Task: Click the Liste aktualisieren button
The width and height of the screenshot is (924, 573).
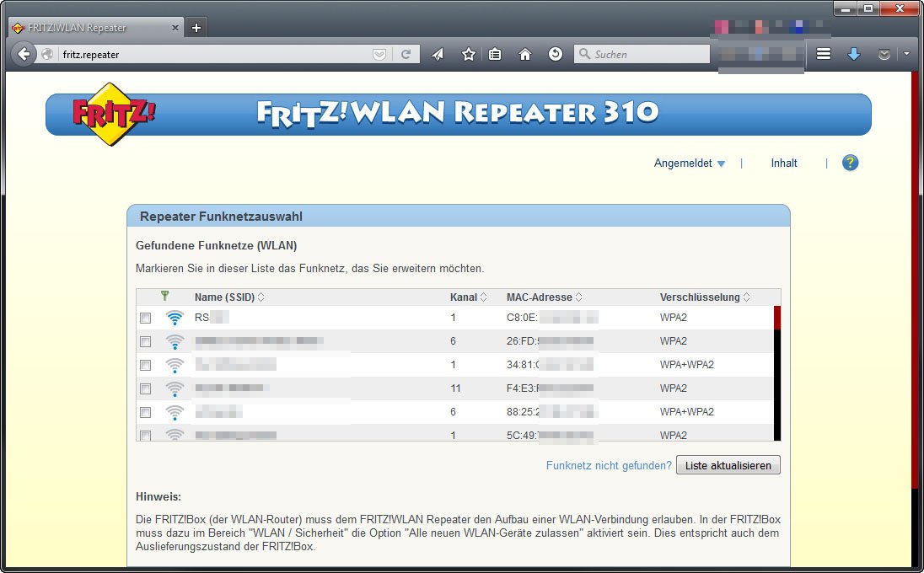Action: [728, 465]
